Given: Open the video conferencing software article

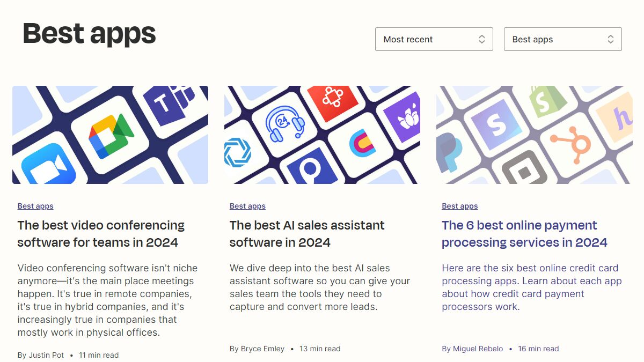Looking at the screenshot, I should 101,234.
